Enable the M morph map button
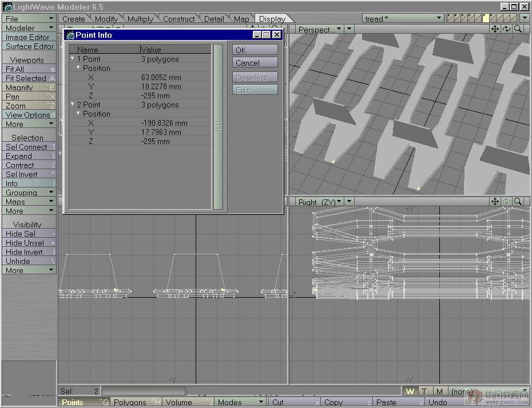 (439, 391)
